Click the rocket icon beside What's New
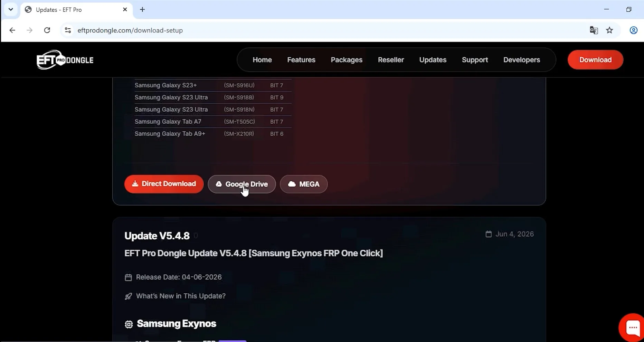 (128, 296)
